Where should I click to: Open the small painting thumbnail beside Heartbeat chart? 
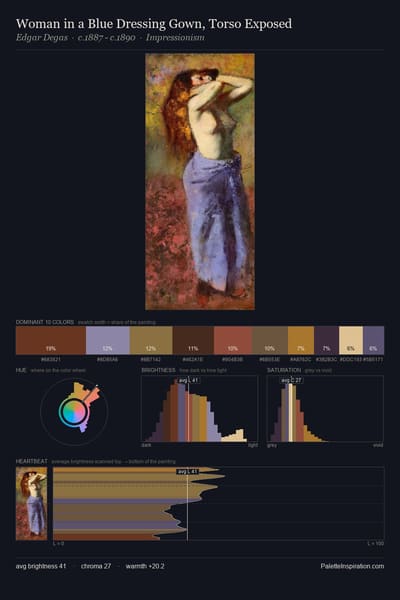pyautogui.click(x=31, y=504)
